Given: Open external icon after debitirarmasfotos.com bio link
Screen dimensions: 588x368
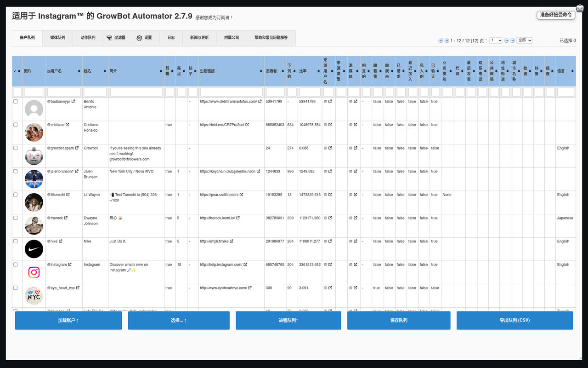Looking at the screenshot, I should [x=260, y=102].
